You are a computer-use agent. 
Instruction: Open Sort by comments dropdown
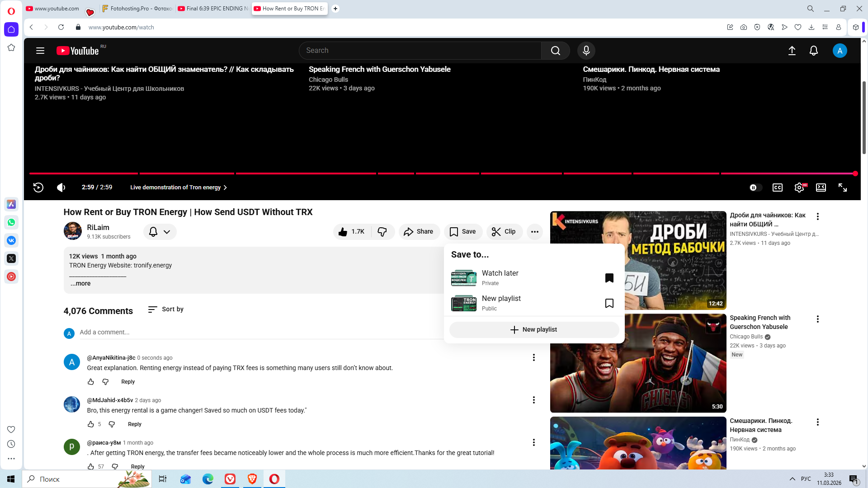[x=166, y=310]
